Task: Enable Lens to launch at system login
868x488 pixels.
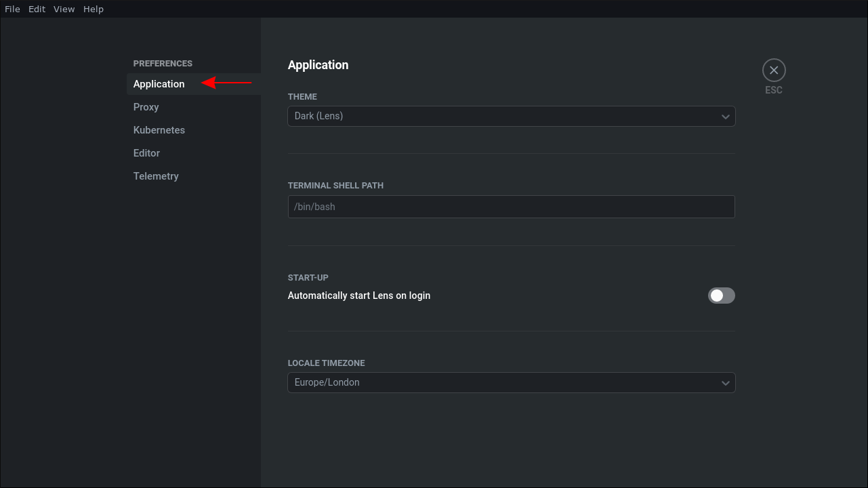Action: click(721, 296)
